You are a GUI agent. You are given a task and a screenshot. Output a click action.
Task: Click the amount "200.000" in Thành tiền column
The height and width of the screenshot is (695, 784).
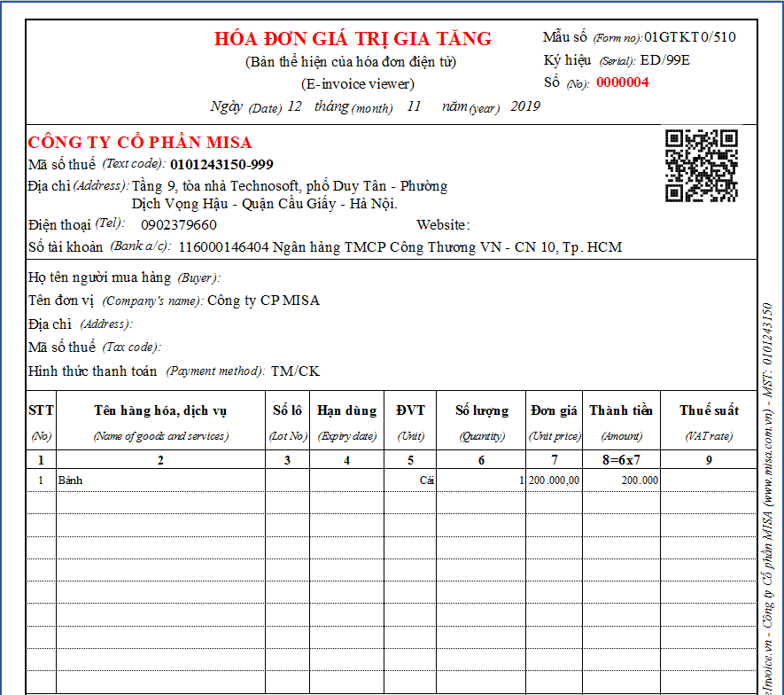pos(640,480)
